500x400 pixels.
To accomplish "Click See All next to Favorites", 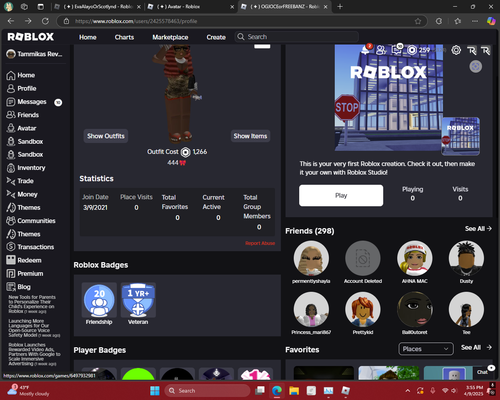I will [x=476, y=348].
